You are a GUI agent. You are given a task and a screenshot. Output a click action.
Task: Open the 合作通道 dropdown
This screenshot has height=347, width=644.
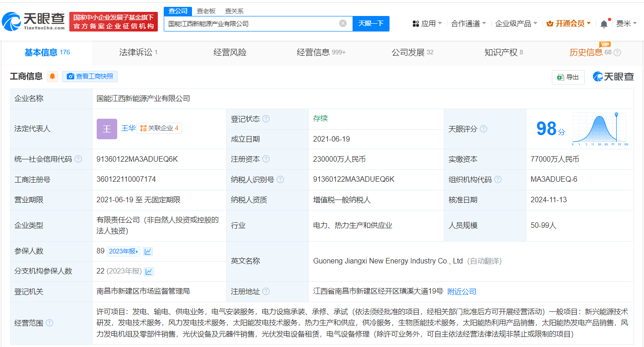tap(468, 24)
